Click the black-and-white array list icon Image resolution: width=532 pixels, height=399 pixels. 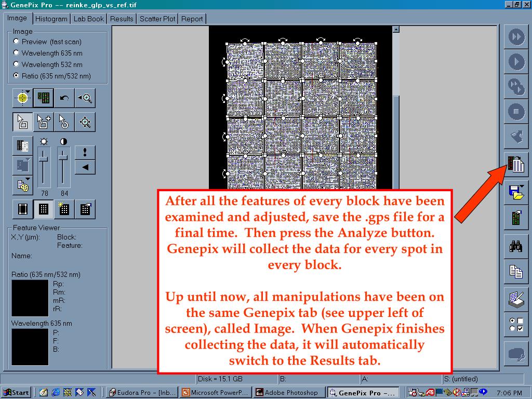22,146
